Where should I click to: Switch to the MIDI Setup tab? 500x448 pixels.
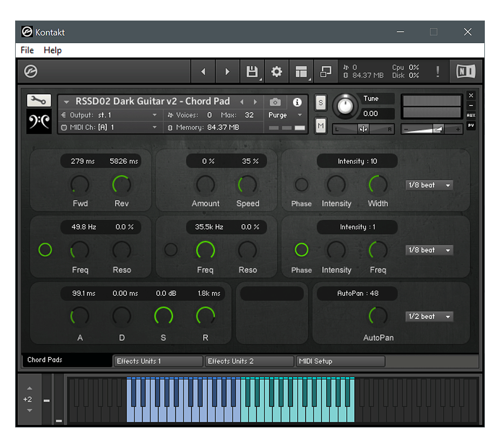(x=340, y=361)
